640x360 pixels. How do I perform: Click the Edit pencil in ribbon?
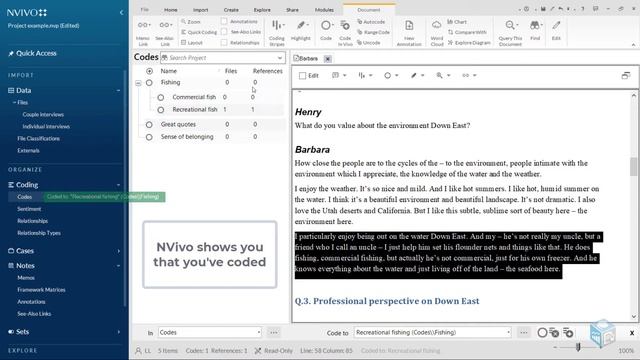pyautogui.click(x=556, y=31)
